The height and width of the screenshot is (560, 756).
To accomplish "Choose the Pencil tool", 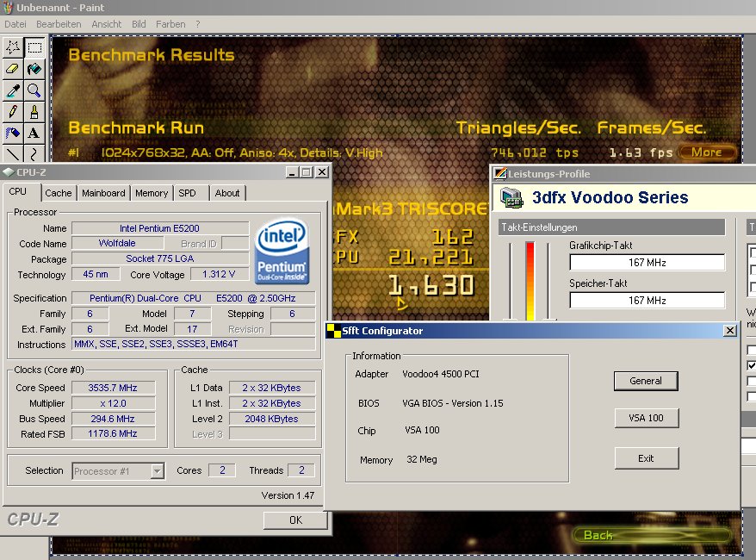I will pyautogui.click(x=13, y=111).
